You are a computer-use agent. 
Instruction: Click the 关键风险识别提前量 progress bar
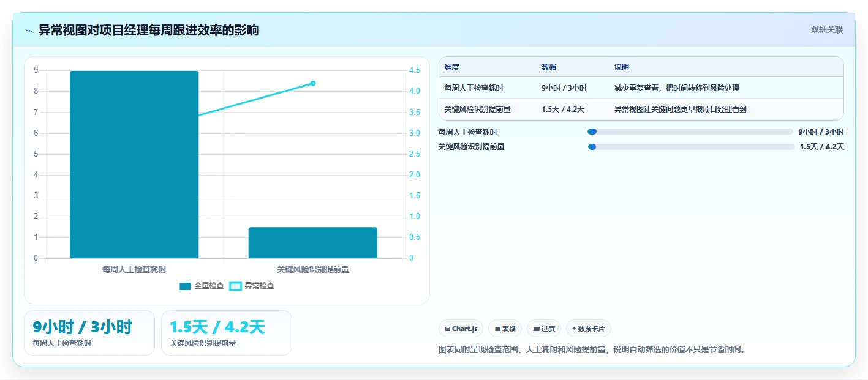click(x=691, y=147)
